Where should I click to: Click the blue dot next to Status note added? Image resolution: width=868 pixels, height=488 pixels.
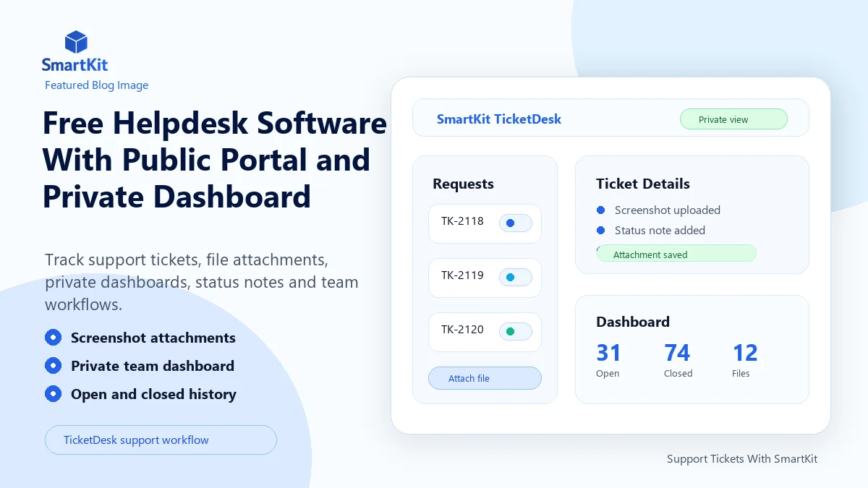point(600,231)
